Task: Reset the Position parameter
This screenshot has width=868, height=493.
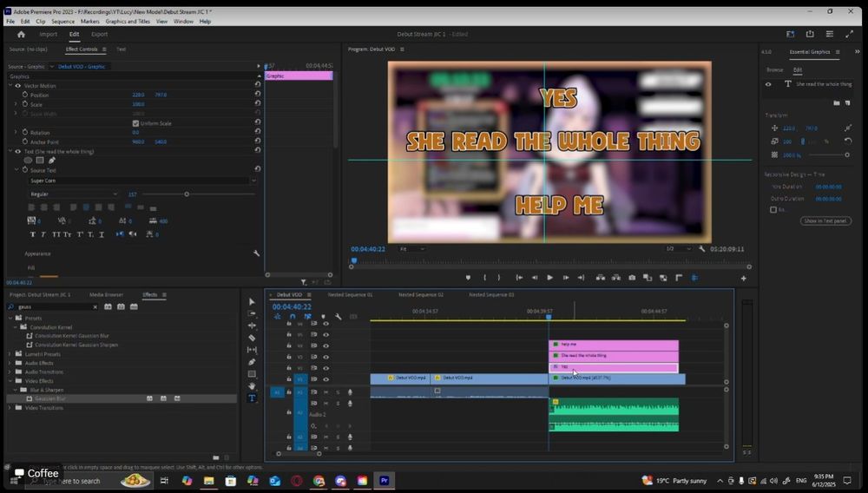Action: pos(258,94)
